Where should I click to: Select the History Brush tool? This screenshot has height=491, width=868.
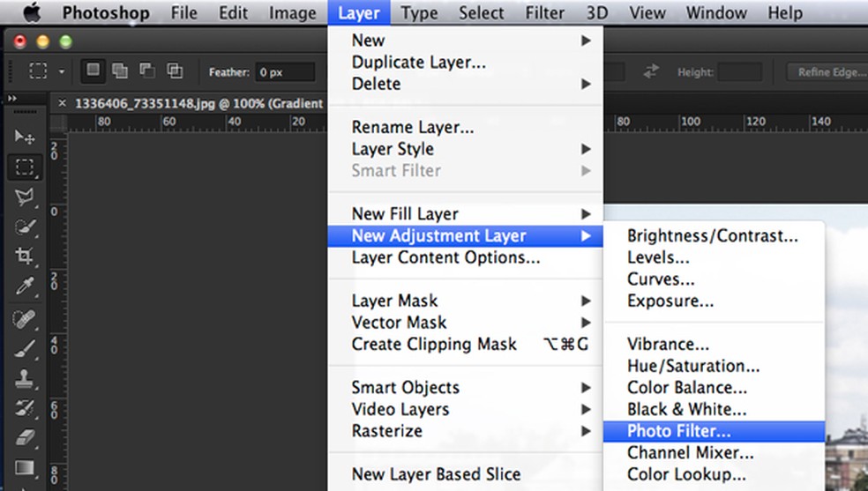coord(25,409)
